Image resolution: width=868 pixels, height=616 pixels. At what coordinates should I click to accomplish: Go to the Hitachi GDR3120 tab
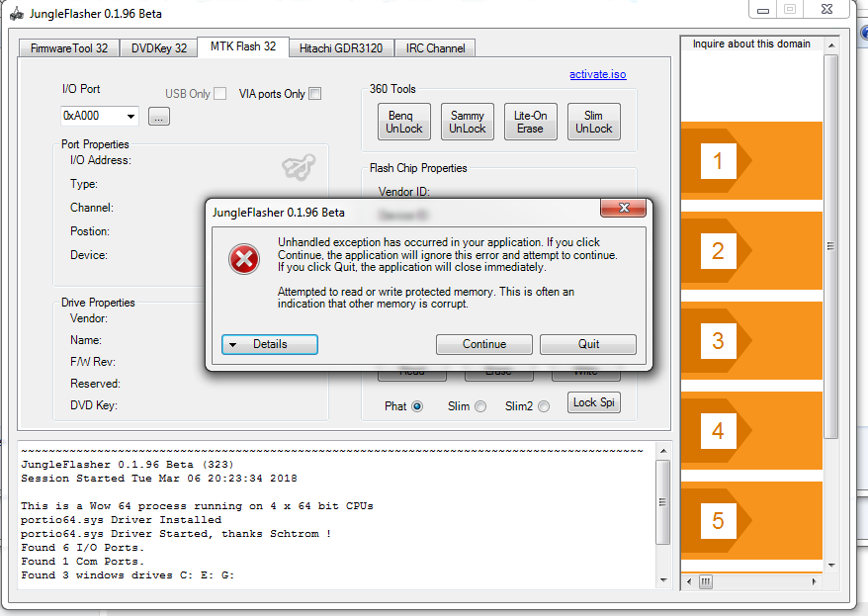[341, 48]
